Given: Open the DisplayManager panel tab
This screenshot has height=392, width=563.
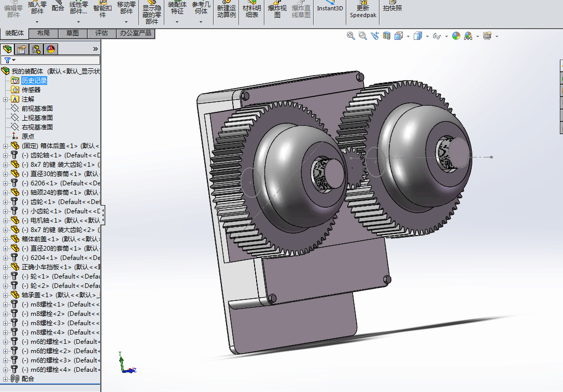Looking at the screenshot, I should [x=50, y=49].
